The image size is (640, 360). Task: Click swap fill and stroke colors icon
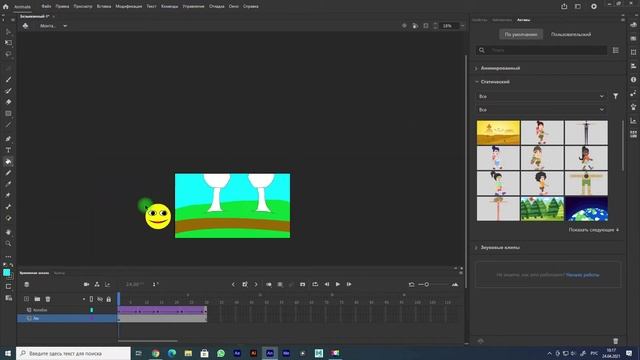[11, 265]
